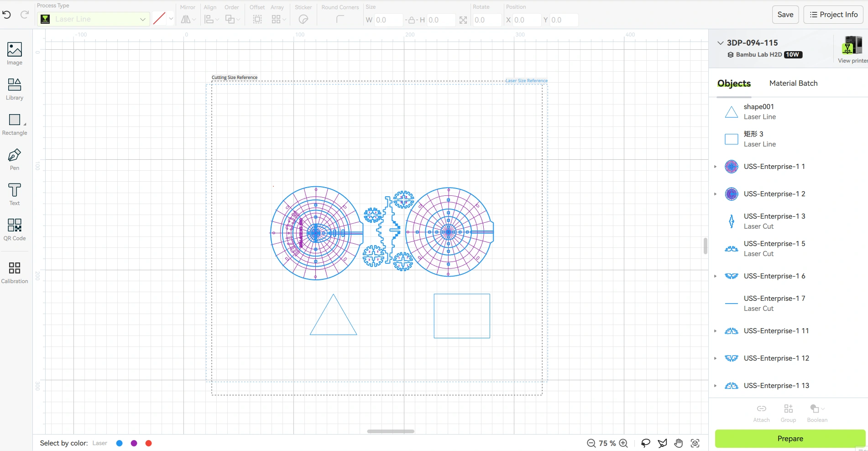Open the Image import tool

[x=15, y=54]
